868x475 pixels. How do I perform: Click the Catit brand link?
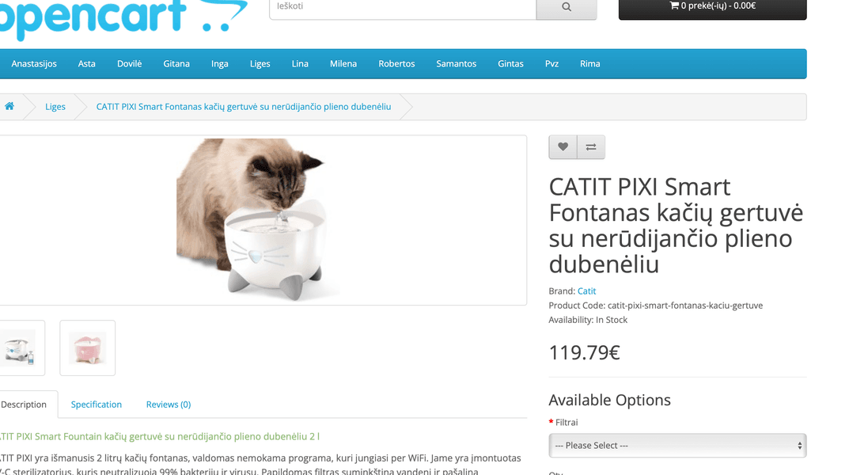587,291
